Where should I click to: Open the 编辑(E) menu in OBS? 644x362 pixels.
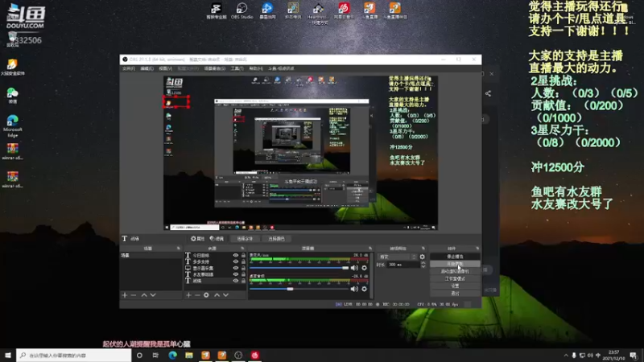pyautogui.click(x=147, y=68)
